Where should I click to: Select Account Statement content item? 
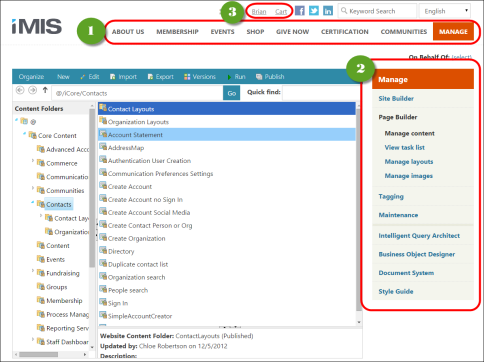point(227,135)
